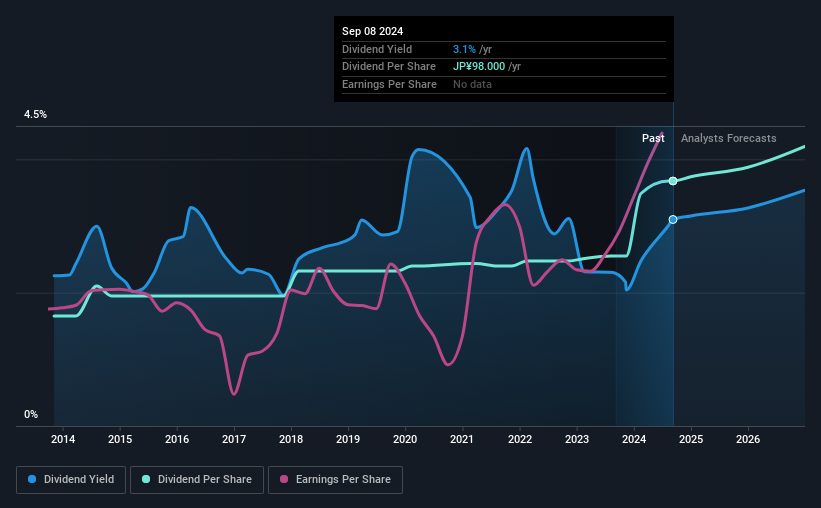Click the teal Dividend Per Share legend dot

click(146, 479)
